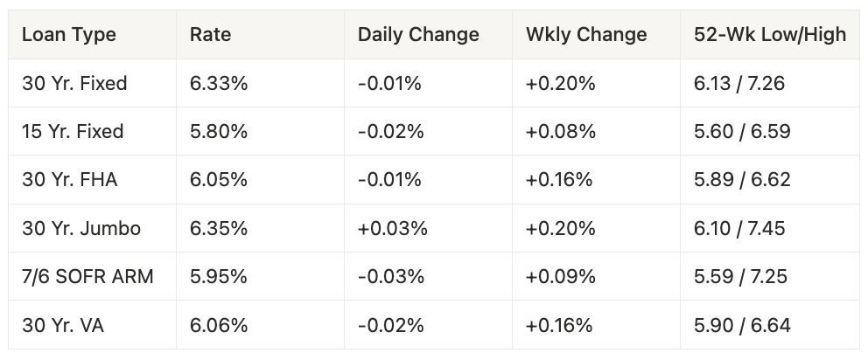The image size is (868, 360).
Task: Click the 7/6 SOFR ARM row label
Action: [x=87, y=277]
